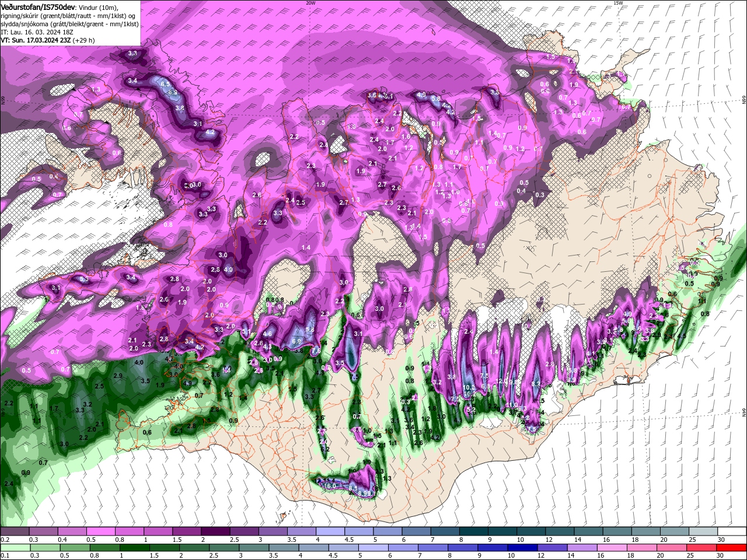Click the 'rigning/skúrir' legend description text

(x=20, y=16)
